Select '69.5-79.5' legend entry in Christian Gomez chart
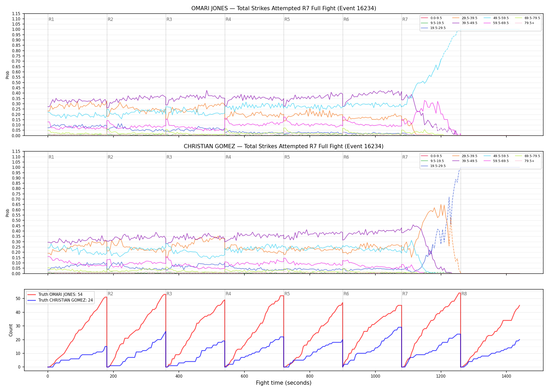549x392 pixels. [x=527, y=156]
